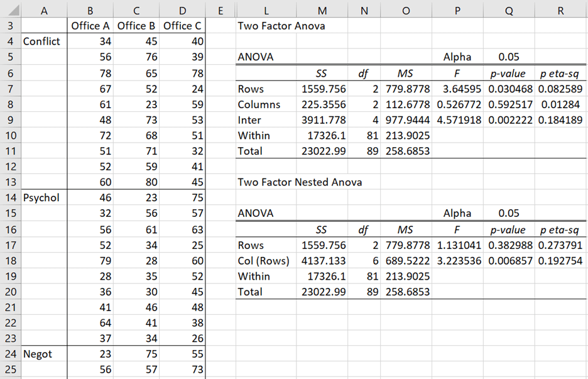This screenshot has width=588, height=379.
Task: Click the Total row label cell
Action: pos(246,151)
